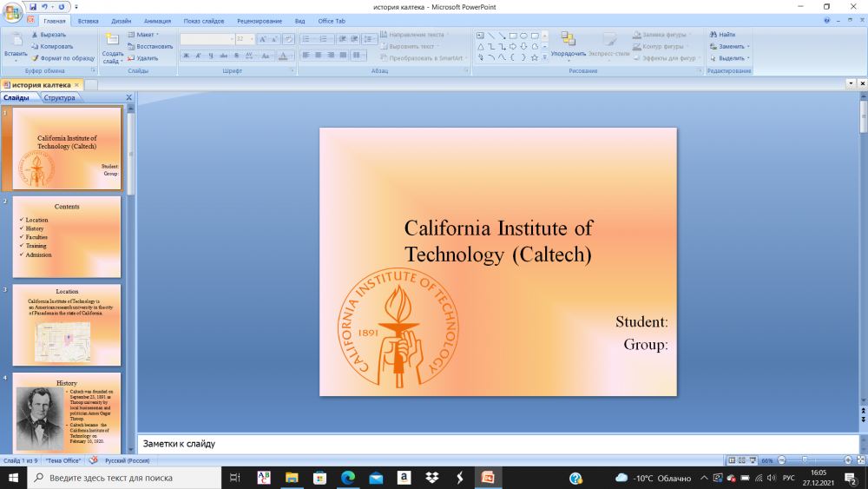Image resolution: width=868 pixels, height=489 pixels.
Task: Open the Макет layout dropdown
Action: pyautogui.click(x=143, y=35)
